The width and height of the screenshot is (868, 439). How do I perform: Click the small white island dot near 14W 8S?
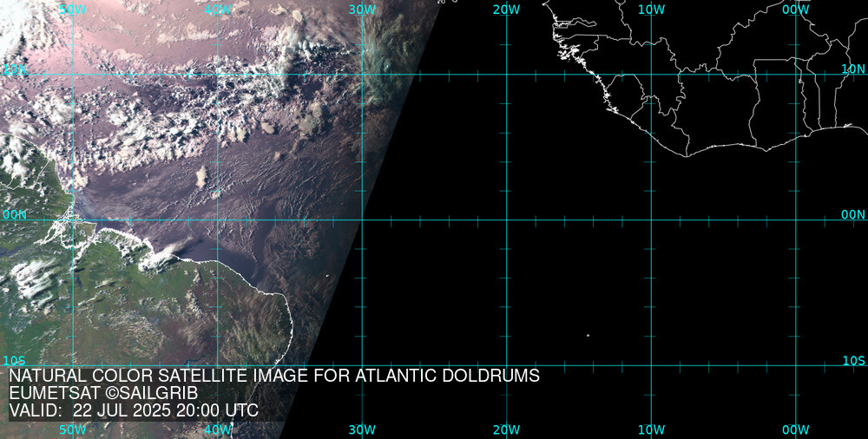click(588, 336)
